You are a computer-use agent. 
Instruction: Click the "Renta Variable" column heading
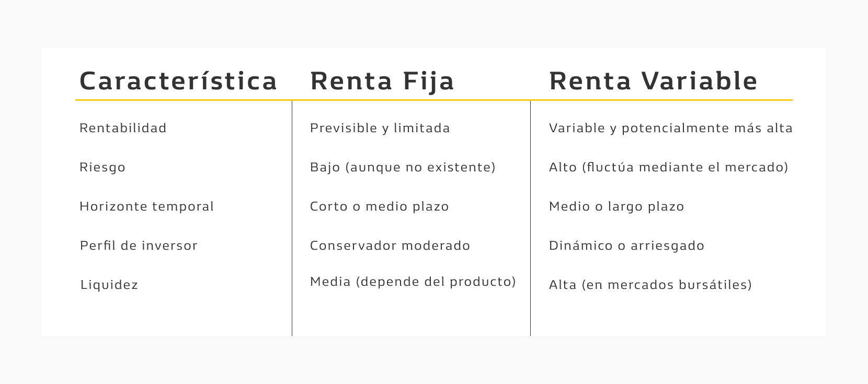(x=653, y=81)
